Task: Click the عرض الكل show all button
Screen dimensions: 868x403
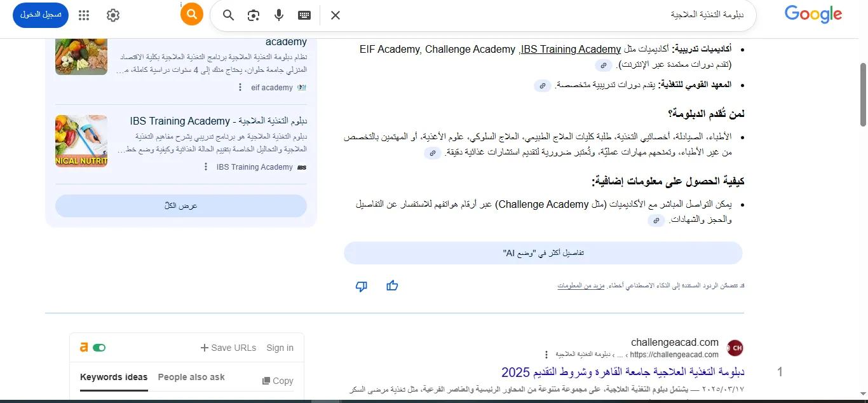Action: click(181, 206)
